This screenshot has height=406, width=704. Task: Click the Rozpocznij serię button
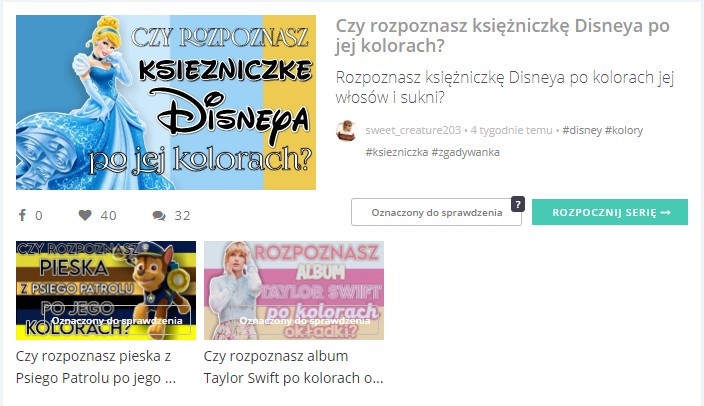[x=610, y=212]
